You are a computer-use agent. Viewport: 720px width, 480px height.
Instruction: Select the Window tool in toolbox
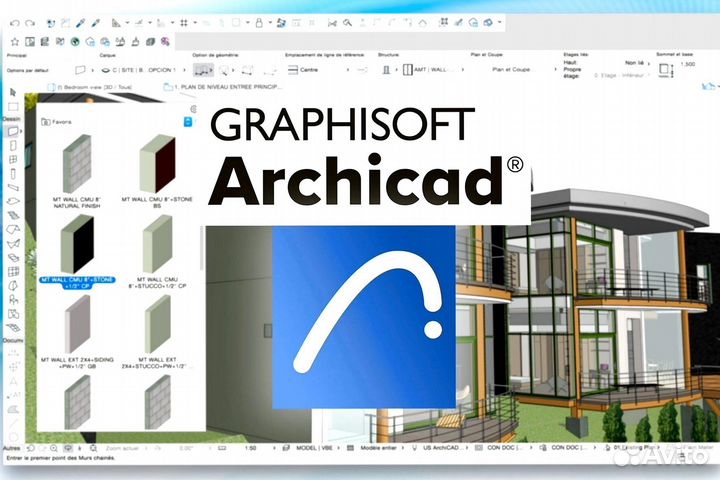(x=13, y=159)
